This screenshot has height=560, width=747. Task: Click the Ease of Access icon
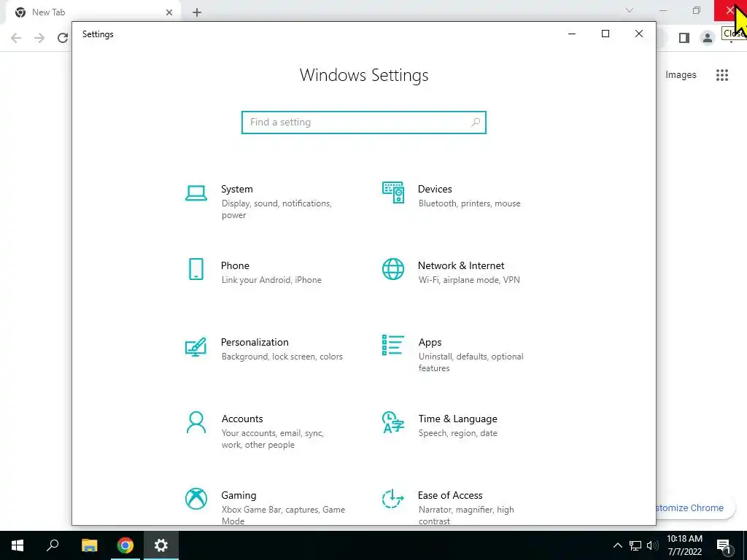[393, 499]
